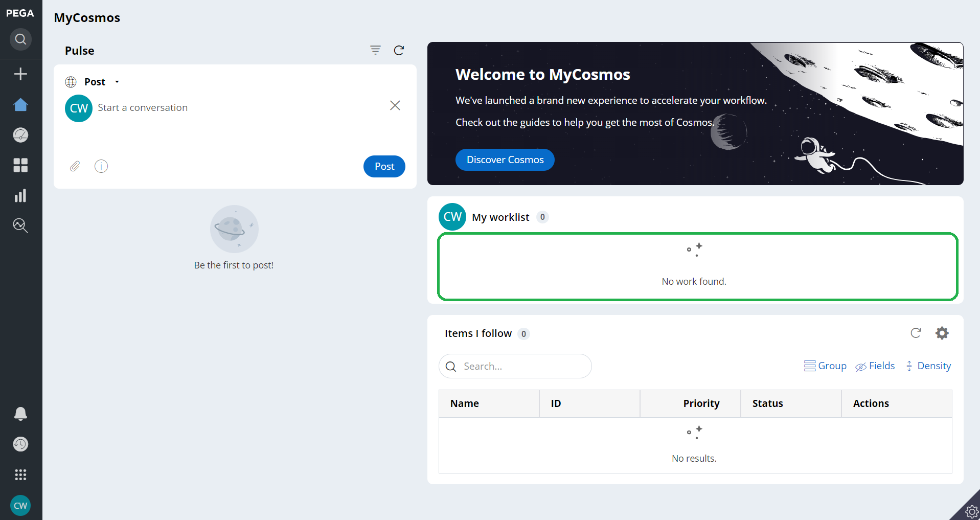This screenshot has width=980, height=520.
Task: Open the dashboard gauge icon in sidebar
Action: pyautogui.click(x=20, y=135)
